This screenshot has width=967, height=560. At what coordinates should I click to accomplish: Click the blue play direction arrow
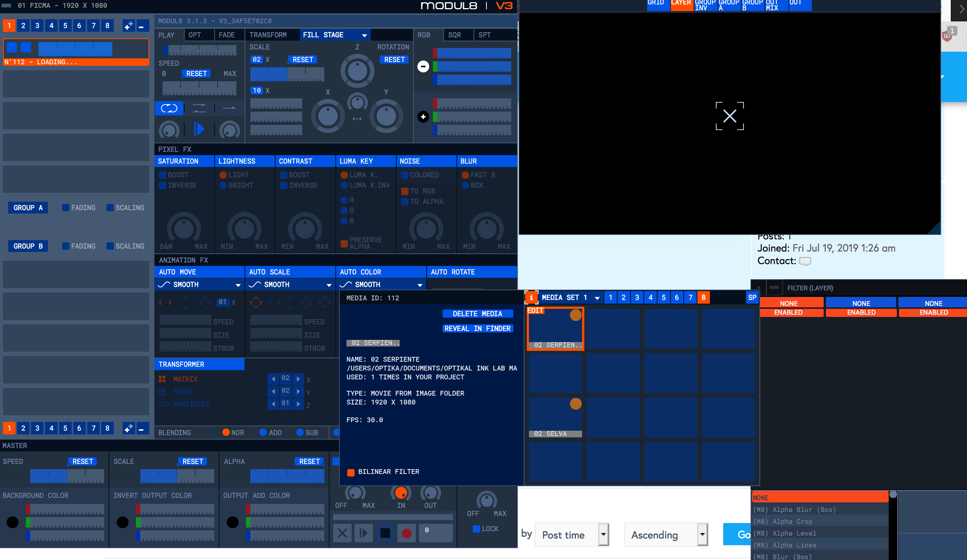click(199, 129)
